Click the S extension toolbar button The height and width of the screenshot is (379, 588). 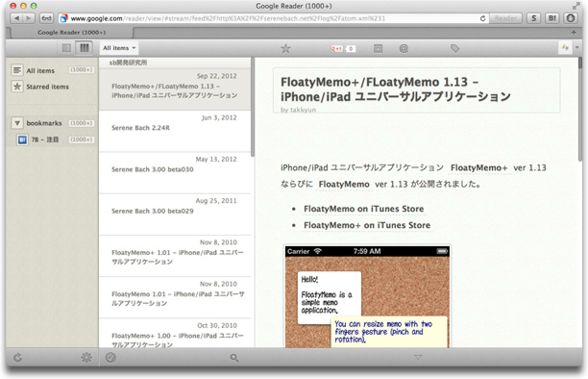tap(534, 18)
